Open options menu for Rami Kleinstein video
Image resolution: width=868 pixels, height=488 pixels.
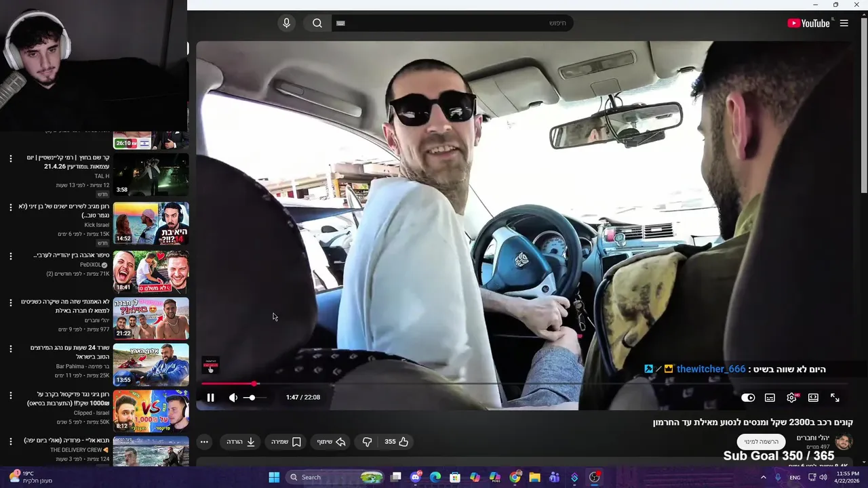(x=10, y=159)
